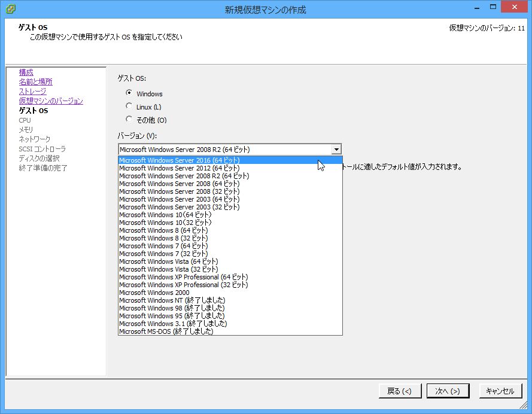Click the resize grip at window corner
The width and height of the screenshot is (532, 414).
coord(525,405)
